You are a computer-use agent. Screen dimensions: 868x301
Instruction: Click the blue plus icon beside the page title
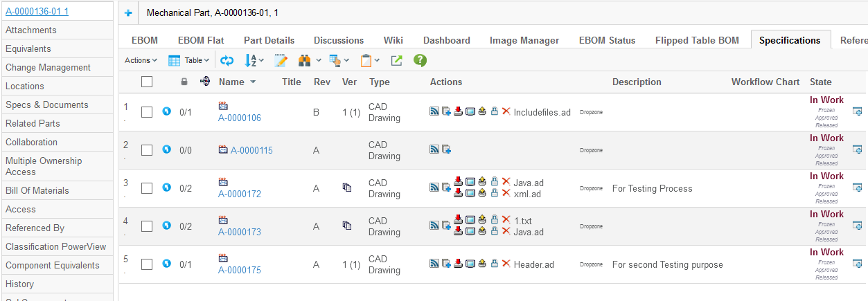(127, 12)
